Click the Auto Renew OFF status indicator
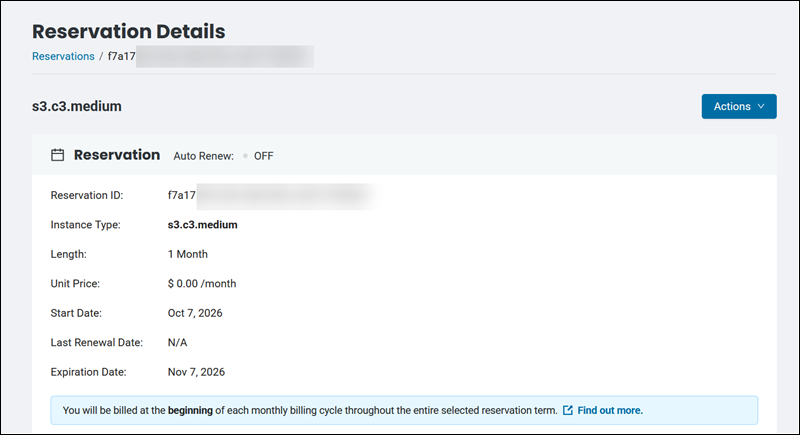 coord(259,156)
